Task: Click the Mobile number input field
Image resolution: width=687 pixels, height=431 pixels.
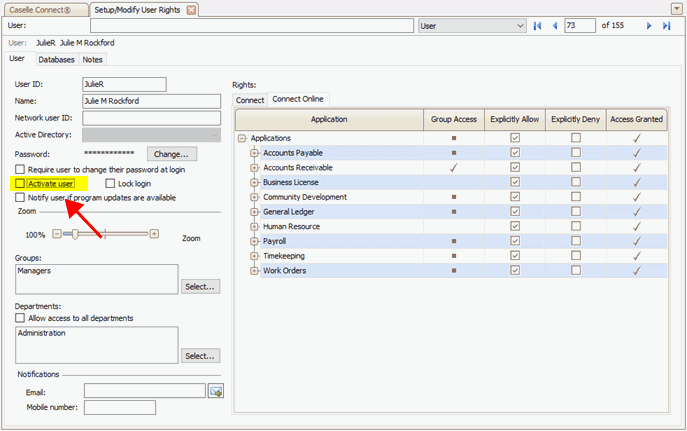Action: pos(120,407)
